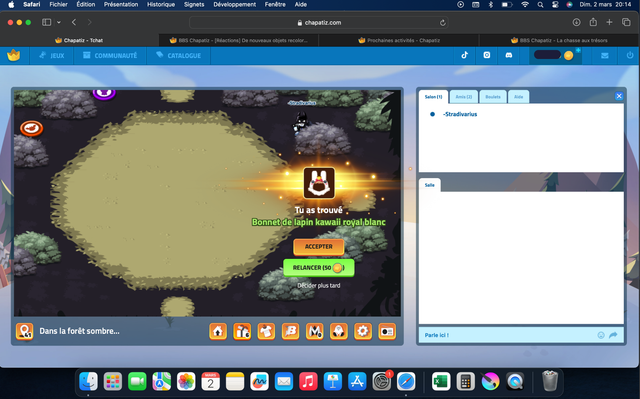Open the Instagram link icon

click(x=487, y=55)
